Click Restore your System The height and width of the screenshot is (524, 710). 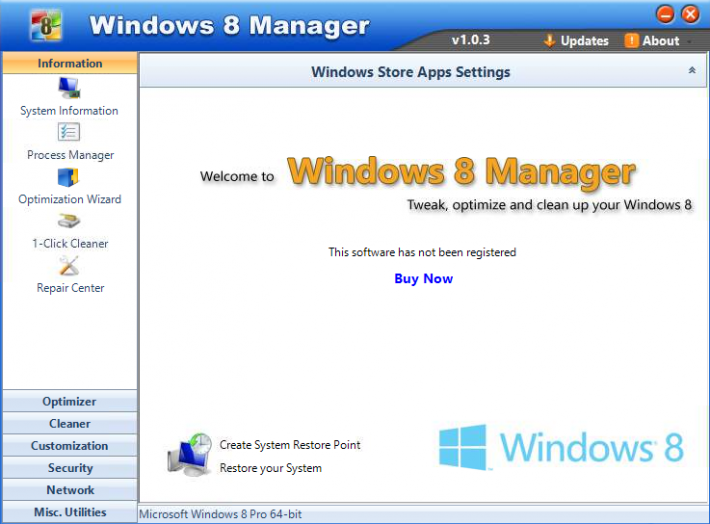coord(271,468)
